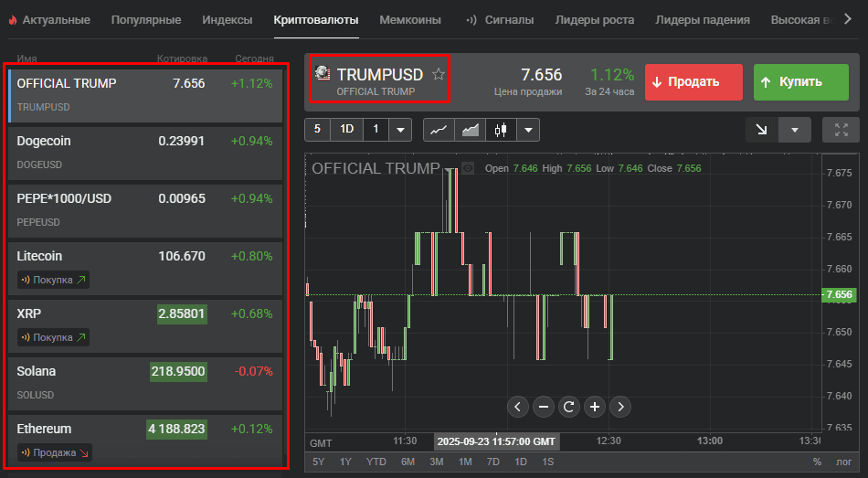Select the diagonal arrow drawing tool
Screen dimensions: 868x478
[x=762, y=130]
